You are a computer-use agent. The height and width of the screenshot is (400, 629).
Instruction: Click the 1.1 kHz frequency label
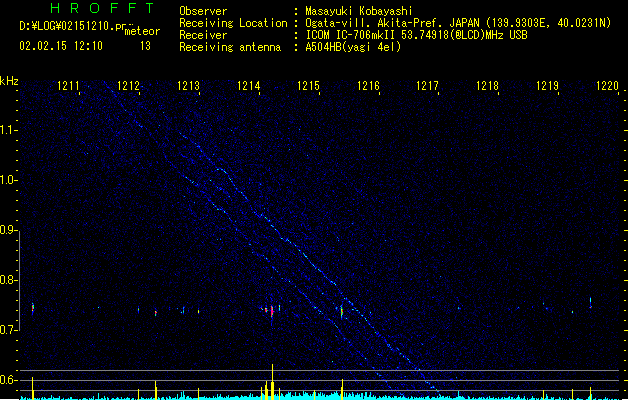(x=9, y=130)
